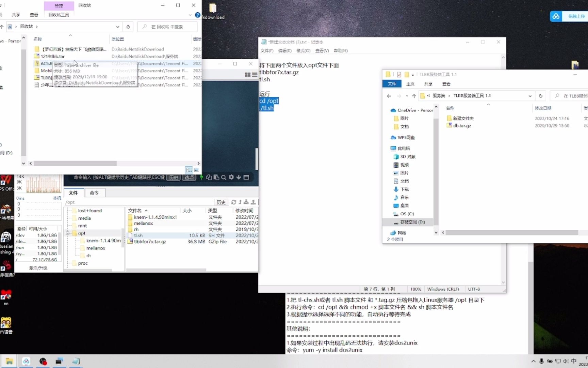Click the /opt path field in FinalShell
The image size is (588, 368).
tap(139, 202)
